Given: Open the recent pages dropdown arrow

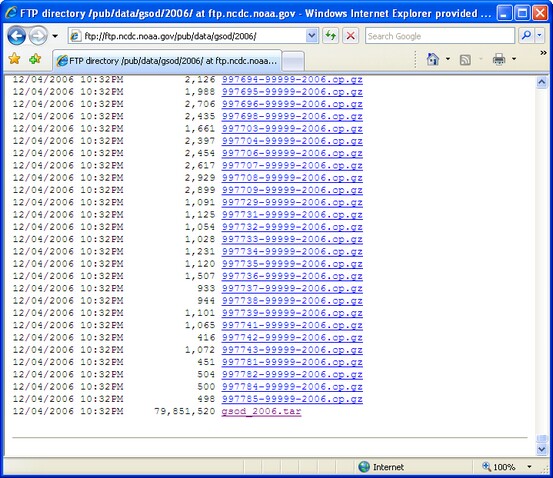Looking at the screenshot, I should [55, 36].
